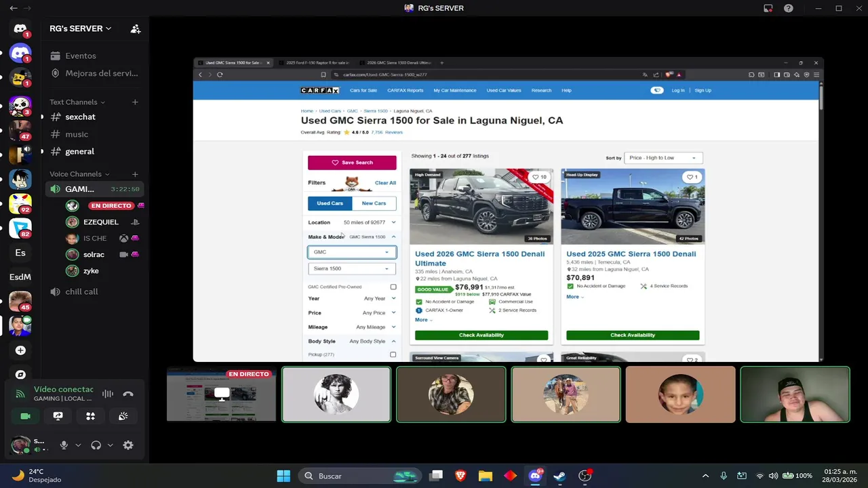The image size is (868, 488).
Task: Open the noise suppression waveform icon
Action: tap(108, 394)
